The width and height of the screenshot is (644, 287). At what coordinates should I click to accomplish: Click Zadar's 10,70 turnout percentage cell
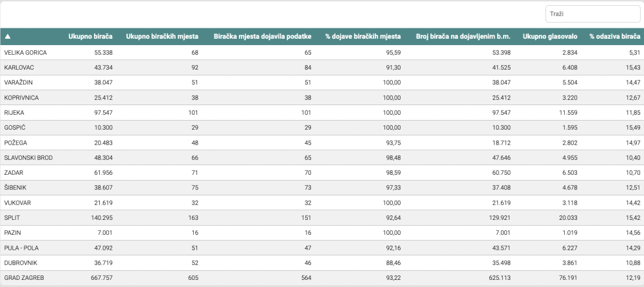633,173
